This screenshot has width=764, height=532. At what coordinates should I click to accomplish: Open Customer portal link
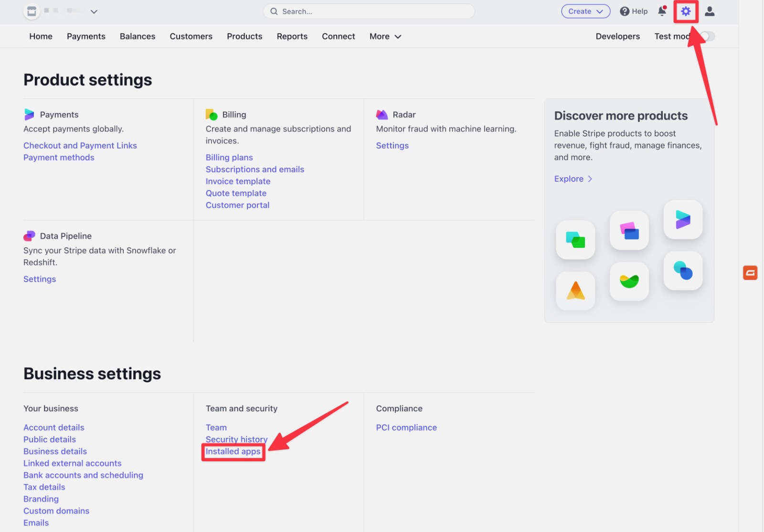click(237, 205)
